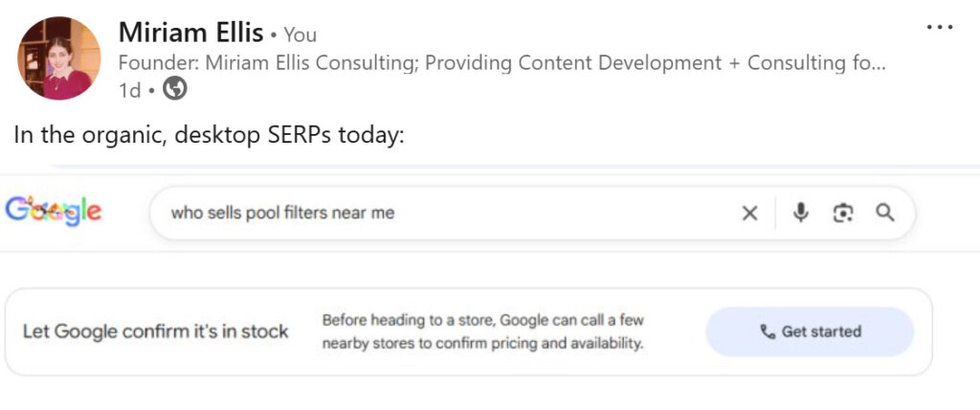Viewport: 980px width, 410px height.
Task: Click the '1d' post timestamp
Action: pos(129,90)
